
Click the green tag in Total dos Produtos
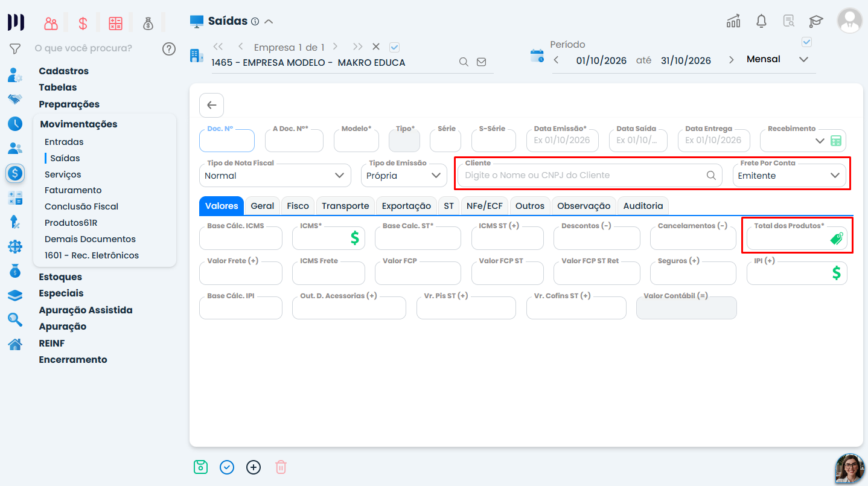point(837,239)
